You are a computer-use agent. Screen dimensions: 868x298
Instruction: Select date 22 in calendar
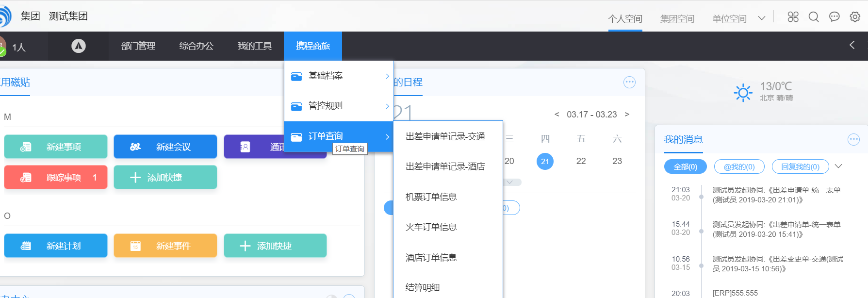(x=581, y=161)
